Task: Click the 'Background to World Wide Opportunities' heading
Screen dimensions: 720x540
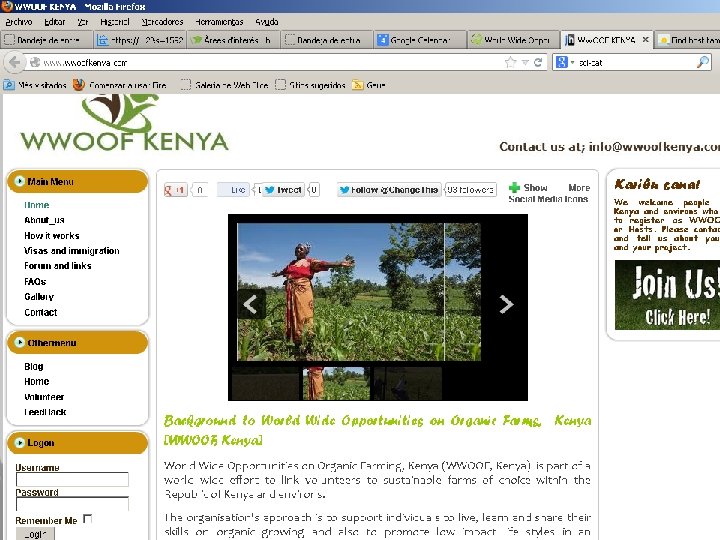Action: (x=377, y=430)
